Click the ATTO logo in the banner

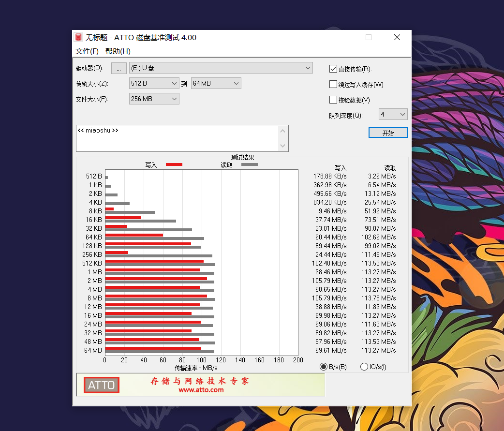coord(101,385)
